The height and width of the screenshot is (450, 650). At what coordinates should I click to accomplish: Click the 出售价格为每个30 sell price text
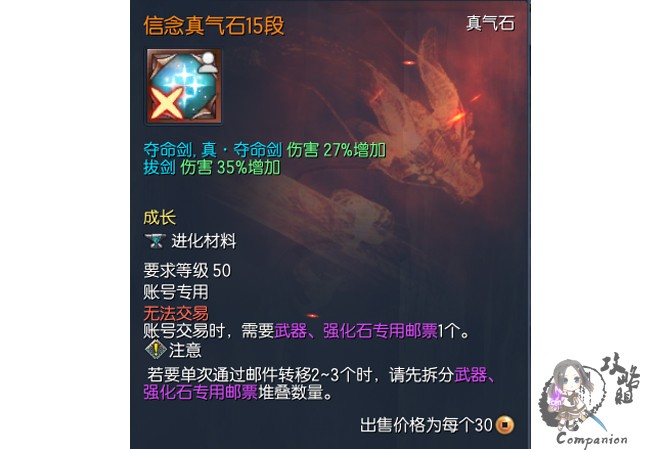(x=427, y=425)
